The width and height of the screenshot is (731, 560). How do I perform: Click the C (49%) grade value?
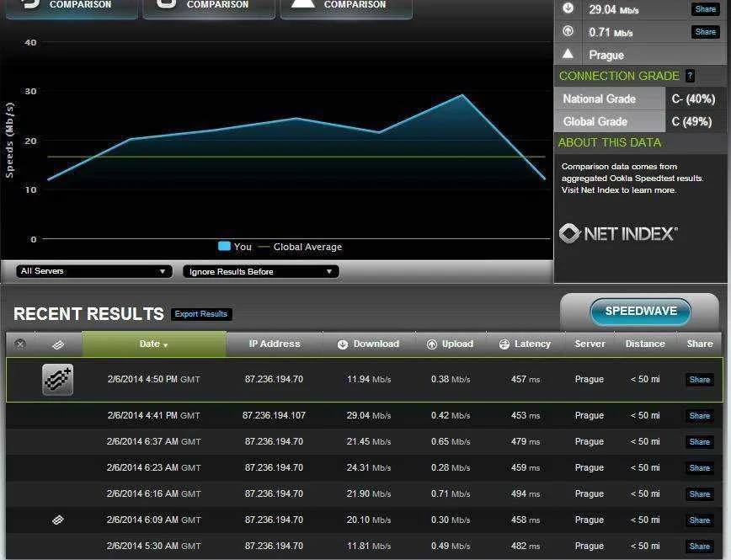point(692,122)
